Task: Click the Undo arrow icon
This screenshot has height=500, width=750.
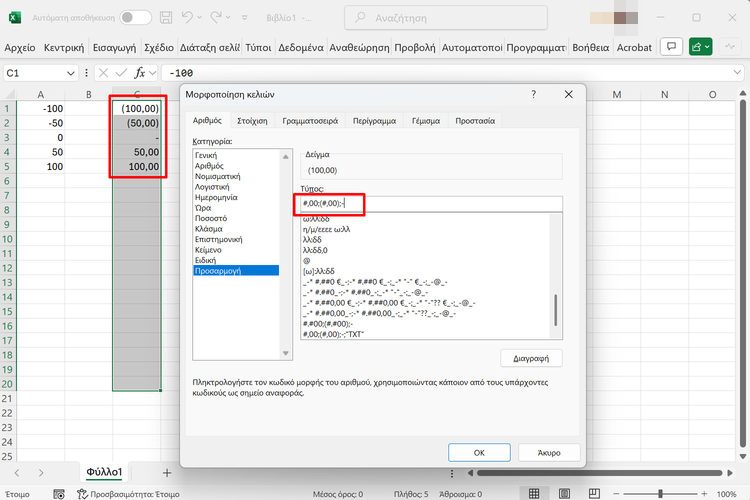Action: click(187, 17)
